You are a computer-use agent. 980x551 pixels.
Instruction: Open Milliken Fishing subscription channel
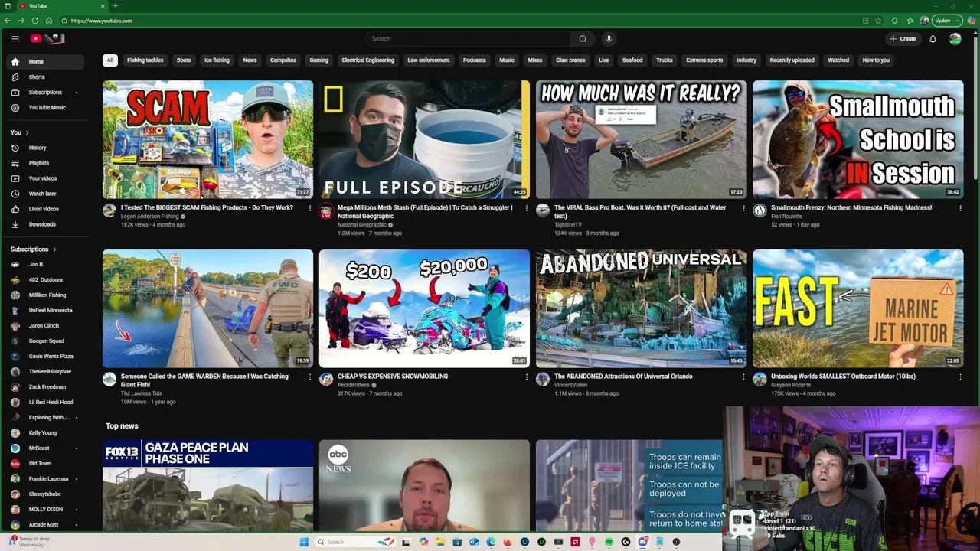47,295
